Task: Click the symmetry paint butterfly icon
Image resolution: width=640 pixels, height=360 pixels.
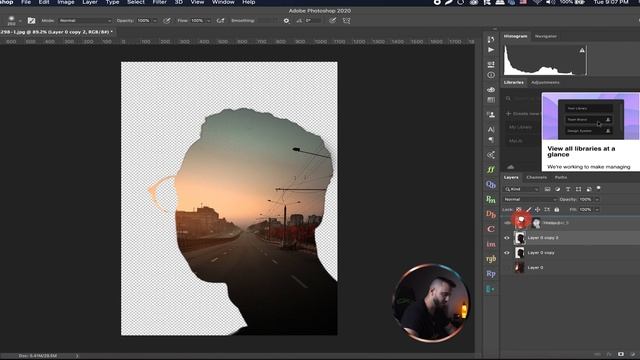Action: coord(347,20)
